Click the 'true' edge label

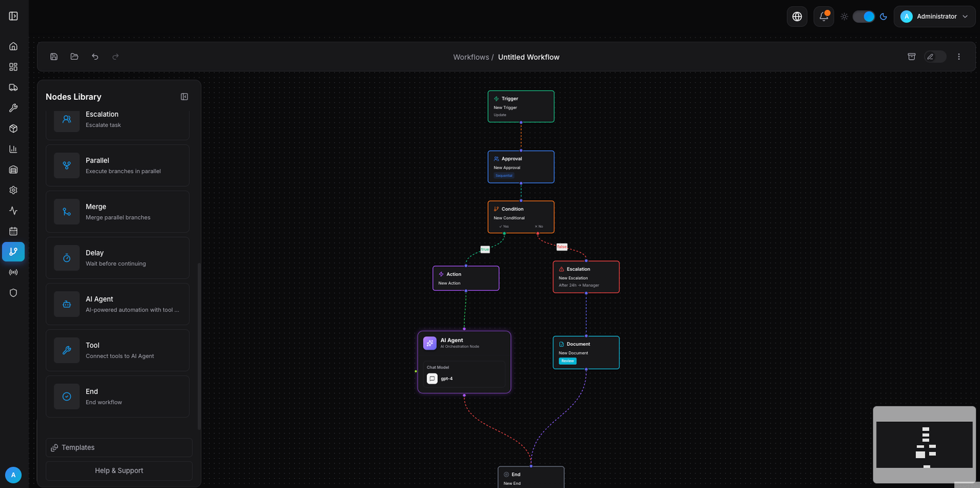(485, 249)
